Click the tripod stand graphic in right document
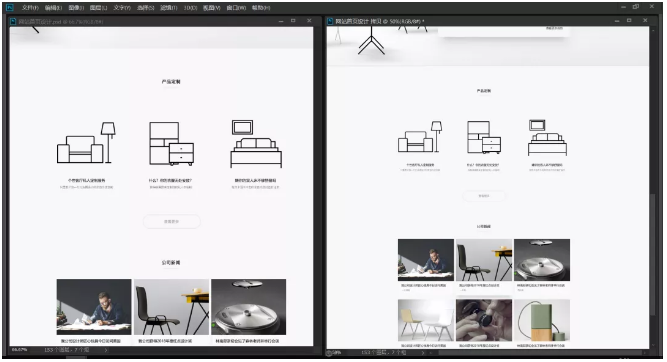Viewport: 667px width, 362px height. (x=371, y=41)
